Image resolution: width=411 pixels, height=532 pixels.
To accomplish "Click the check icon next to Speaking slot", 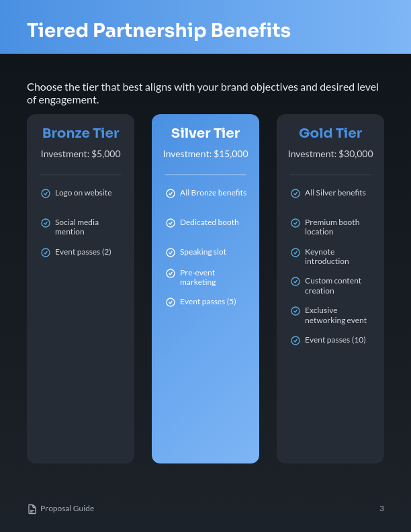I will pyautogui.click(x=171, y=253).
